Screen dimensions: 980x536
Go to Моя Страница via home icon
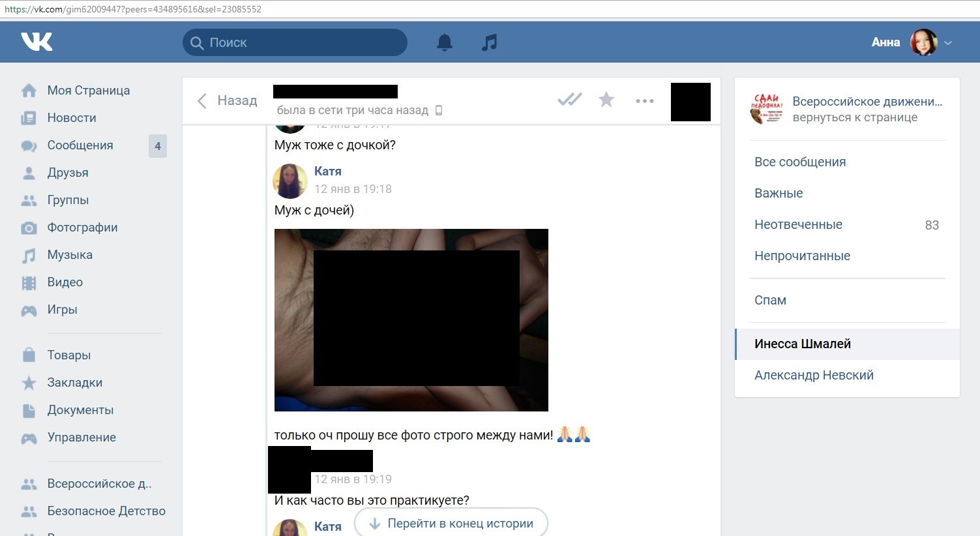[29, 91]
